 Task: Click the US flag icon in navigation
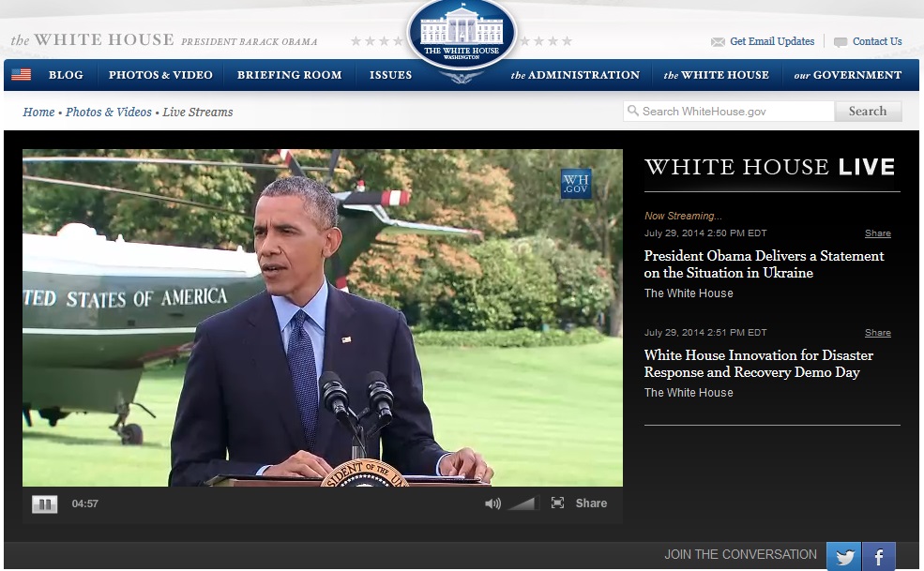point(21,75)
